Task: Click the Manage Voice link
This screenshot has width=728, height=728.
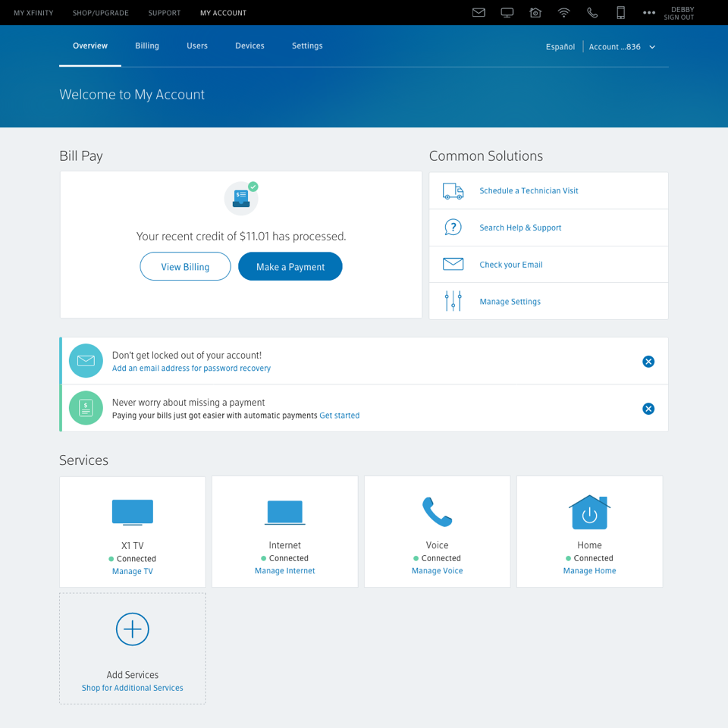Action: [x=437, y=570]
